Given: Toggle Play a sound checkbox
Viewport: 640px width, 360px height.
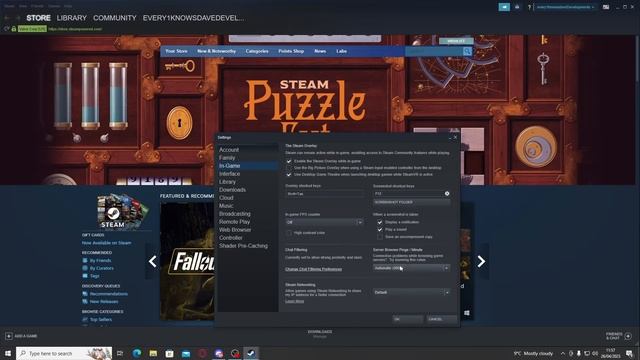Looking at the screenshot, I should [x=380, y=229].
